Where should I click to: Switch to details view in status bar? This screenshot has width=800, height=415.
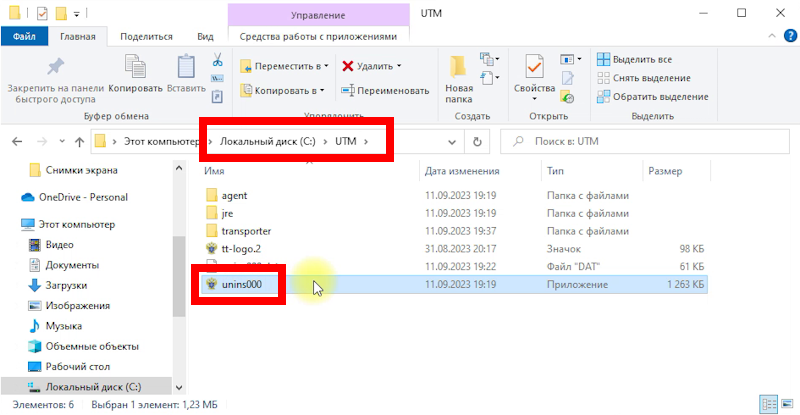tap(766, 405)
